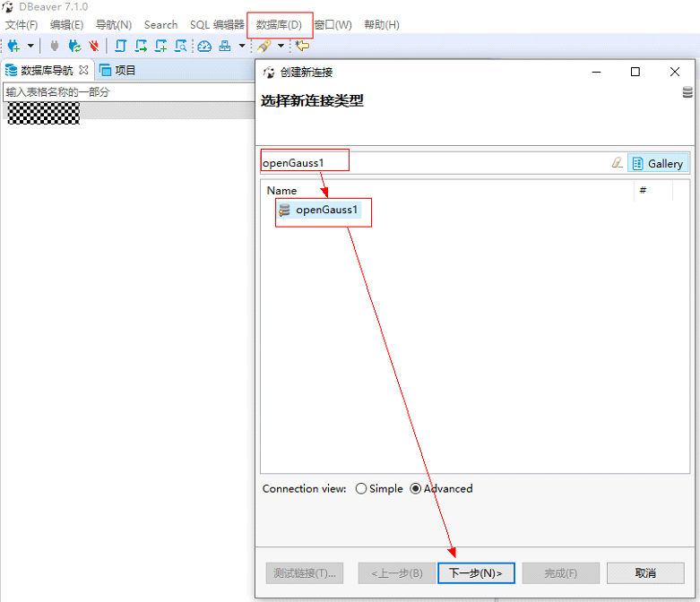Switch to the 项目 tab
The width and height of the screenshot is (700, 602).
117,71
